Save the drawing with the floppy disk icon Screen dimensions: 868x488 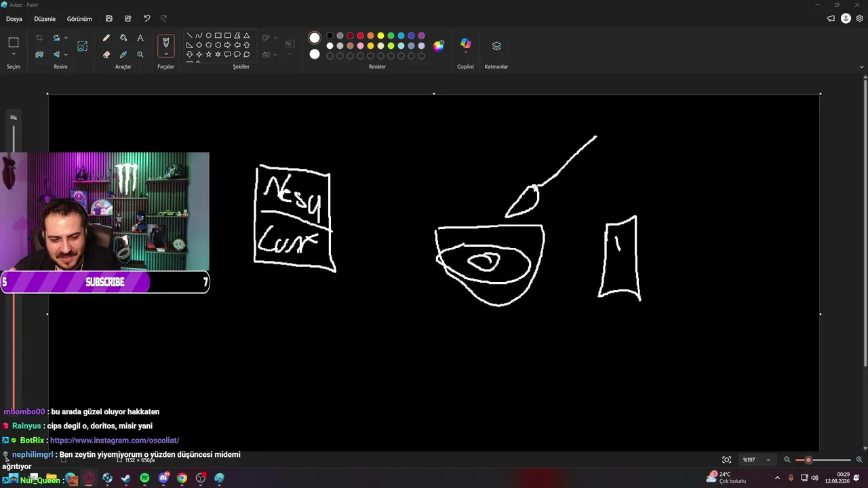pyautogui.click(x=109, y=19)
